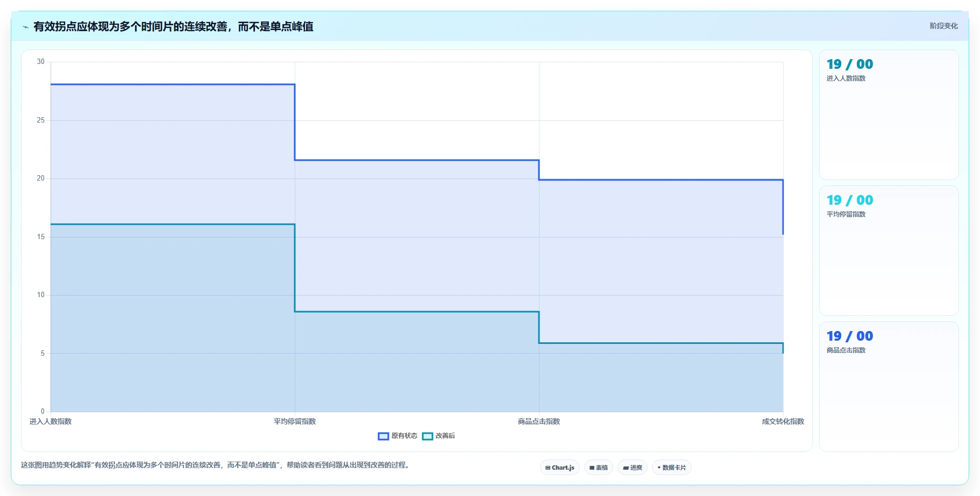Click the 成交转化指数 x-axis label
The width and height of the screenshot is (980, 496).
pyautogui.click(x=783, y=421)
